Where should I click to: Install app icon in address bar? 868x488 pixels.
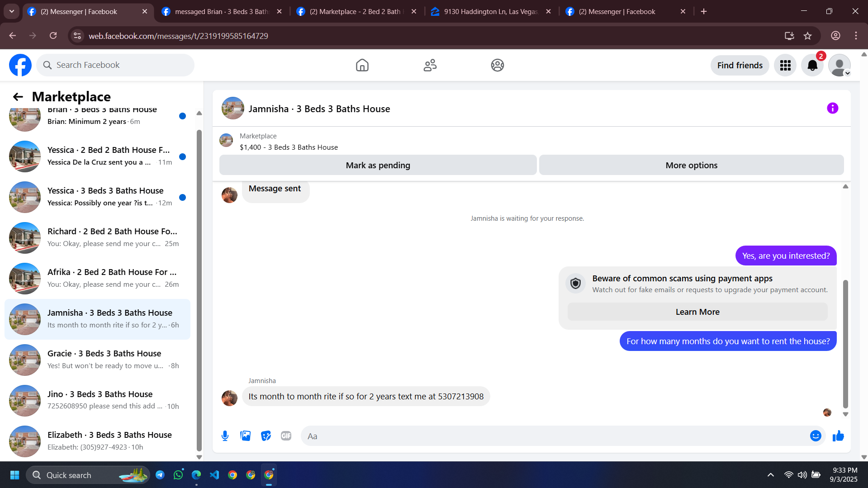(x=789, y=36)
